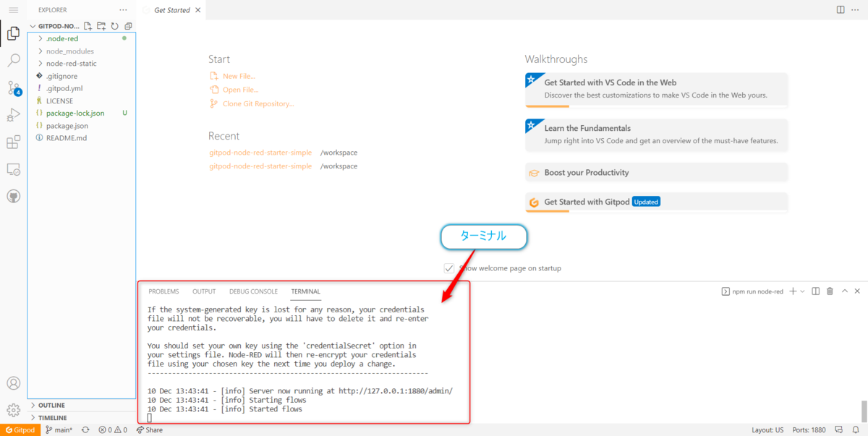Click the New File... link
This screenshot has height=436, width=868.
[x=239, y=76]
